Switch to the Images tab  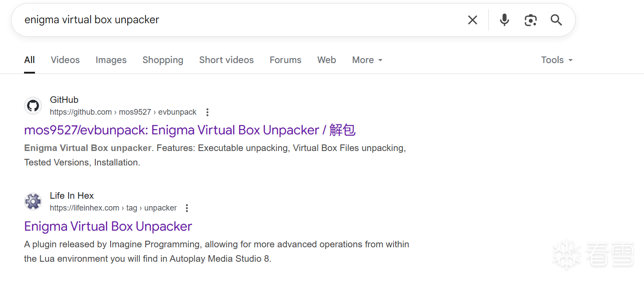click(111, 60)
